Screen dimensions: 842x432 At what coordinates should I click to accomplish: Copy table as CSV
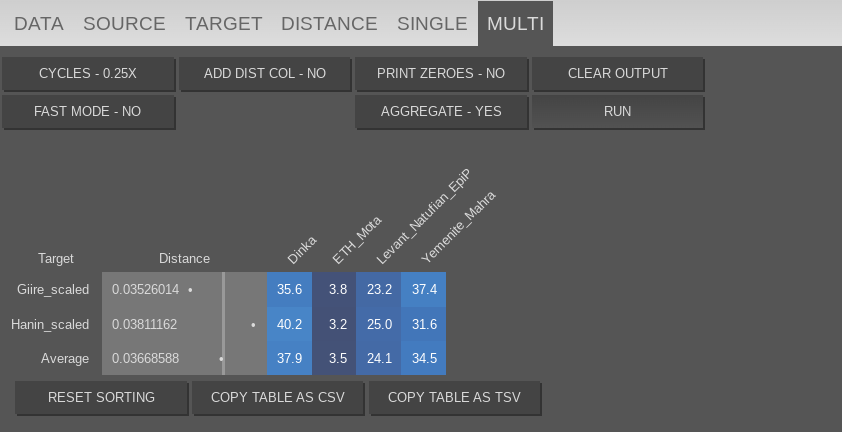tap(277, 398)
